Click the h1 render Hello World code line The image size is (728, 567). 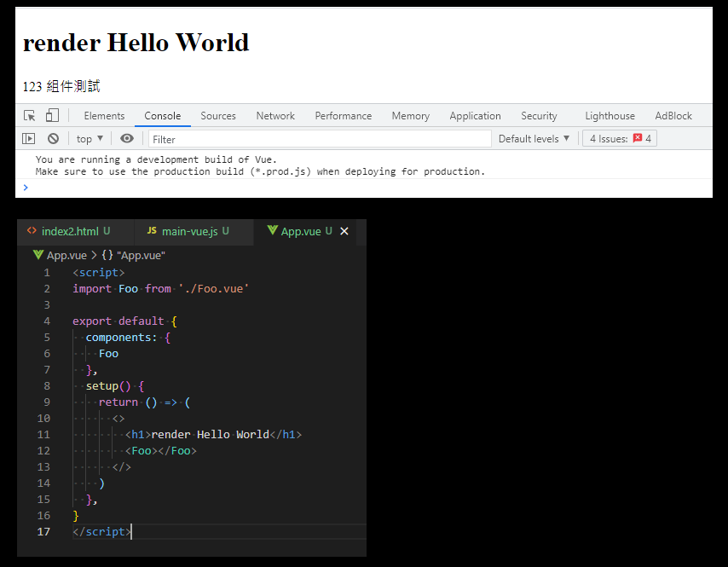pos(214,435)
